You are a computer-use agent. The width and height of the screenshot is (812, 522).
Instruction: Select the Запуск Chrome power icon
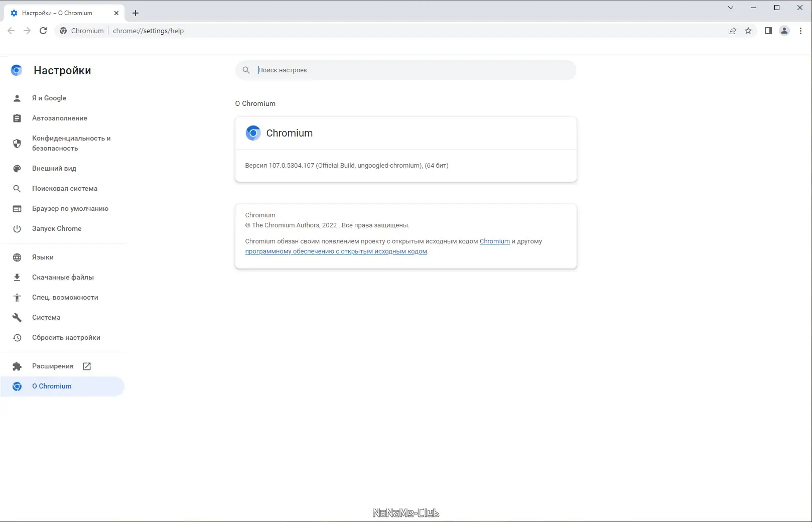[17, 228]
